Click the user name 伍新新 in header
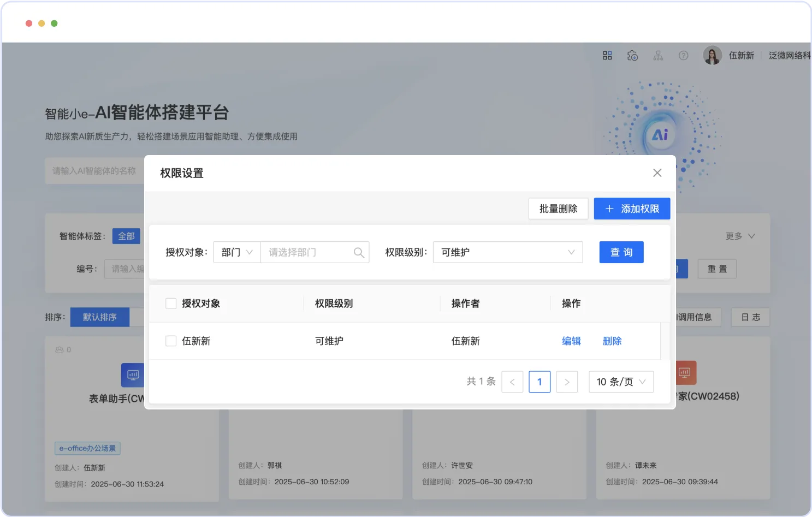This screenshot has height=517, width=812. [x=742, y=55]
